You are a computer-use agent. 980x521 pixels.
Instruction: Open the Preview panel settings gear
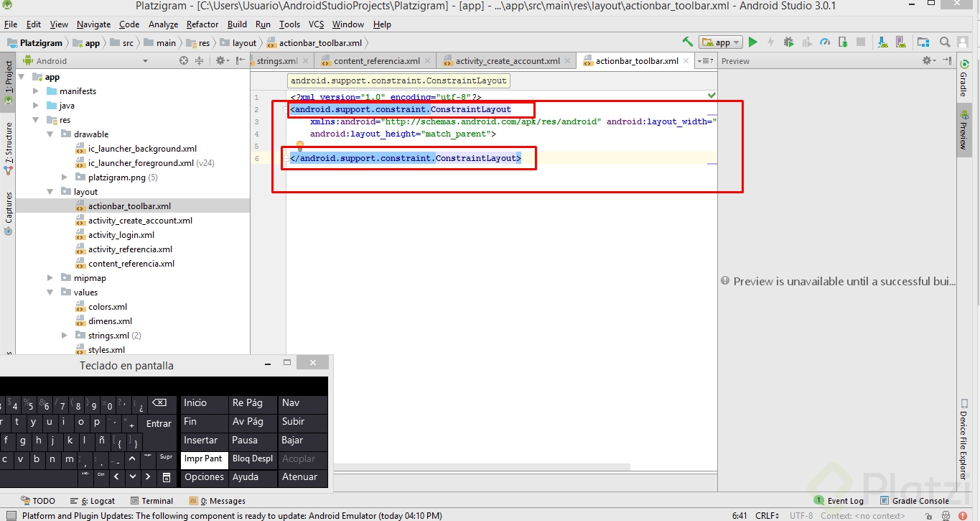coord(928,61)
